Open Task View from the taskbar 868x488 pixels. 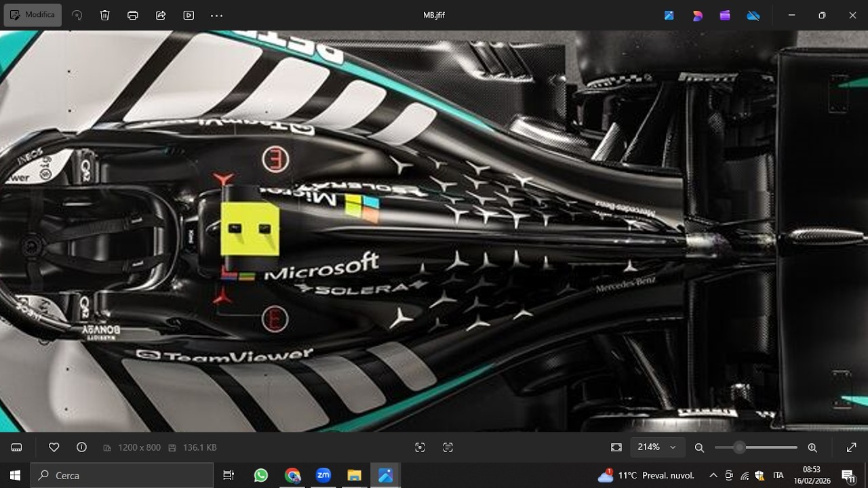(229, 475)
